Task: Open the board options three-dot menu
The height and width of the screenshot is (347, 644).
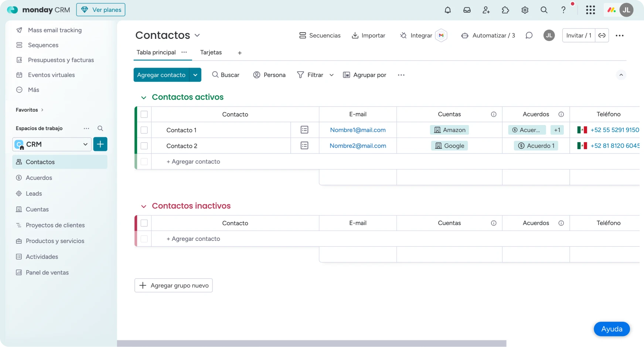Action: coord(620,36)
